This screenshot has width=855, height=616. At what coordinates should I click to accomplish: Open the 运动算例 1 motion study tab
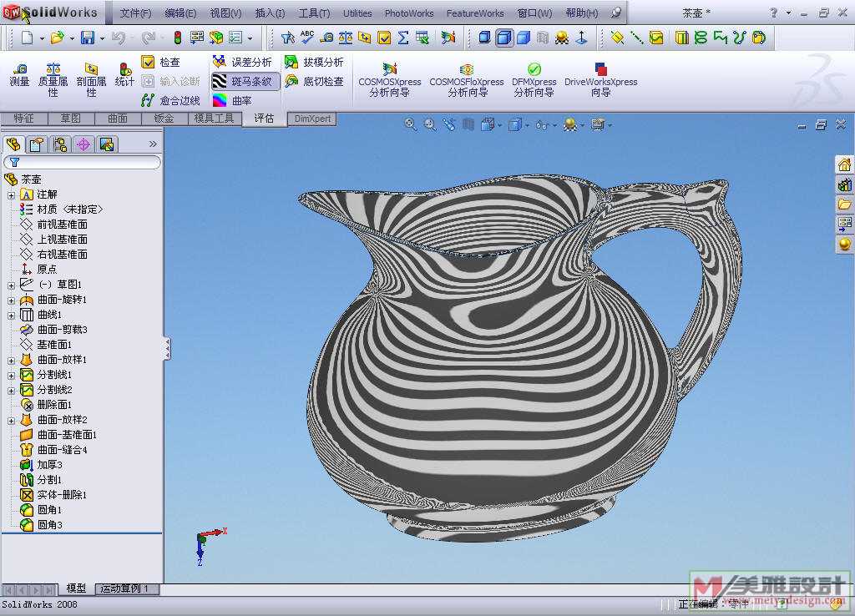[x=125, y=589]
